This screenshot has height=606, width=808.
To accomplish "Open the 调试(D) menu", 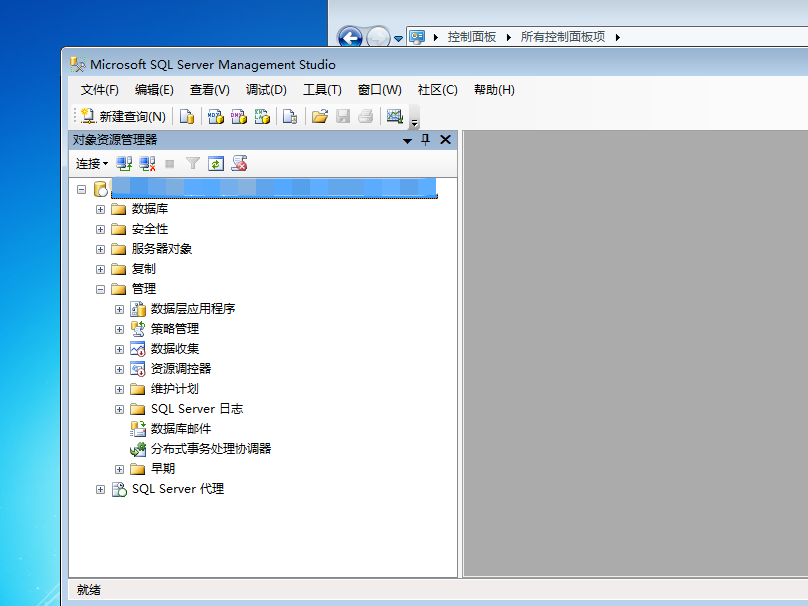I will pos(266,90).
